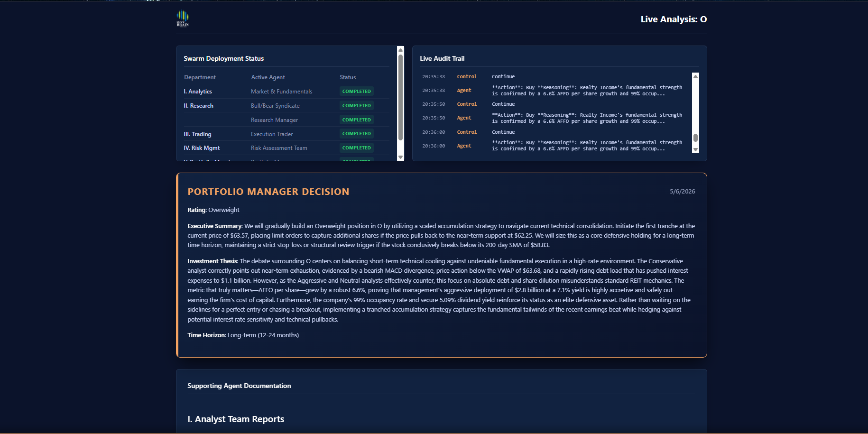
Task: Click the Agent Buy reasoning entry at 20:35:50
Action: 587,118
